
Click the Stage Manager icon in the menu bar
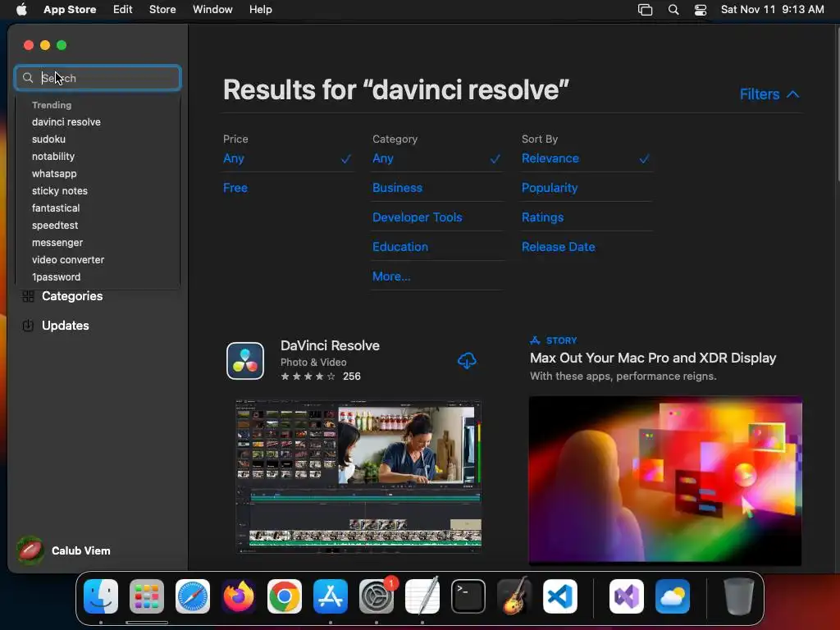point(645,10)
